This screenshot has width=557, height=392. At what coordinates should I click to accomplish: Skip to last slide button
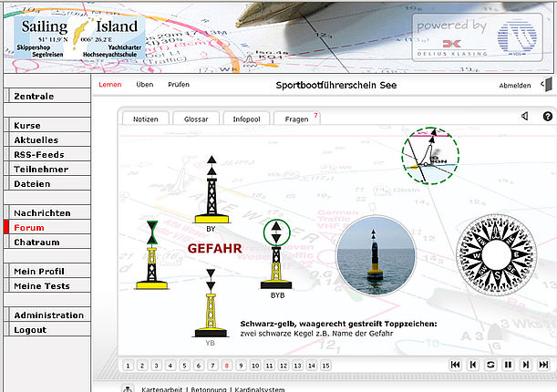pos(544,365)
